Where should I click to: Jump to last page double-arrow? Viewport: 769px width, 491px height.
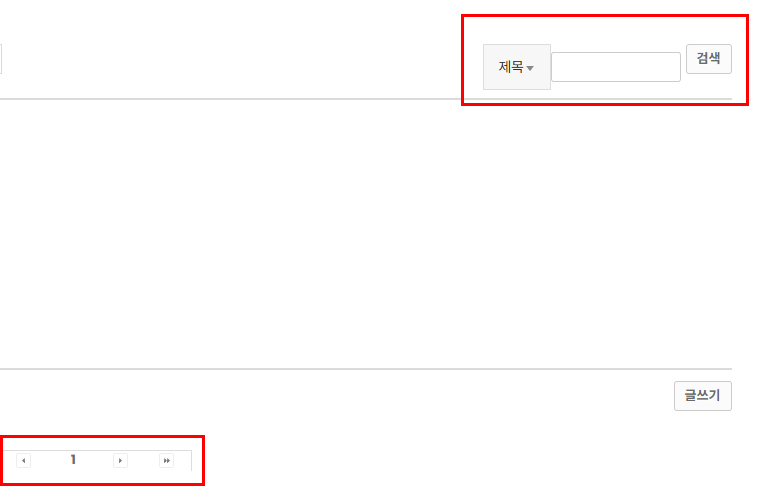click(167, 461)
